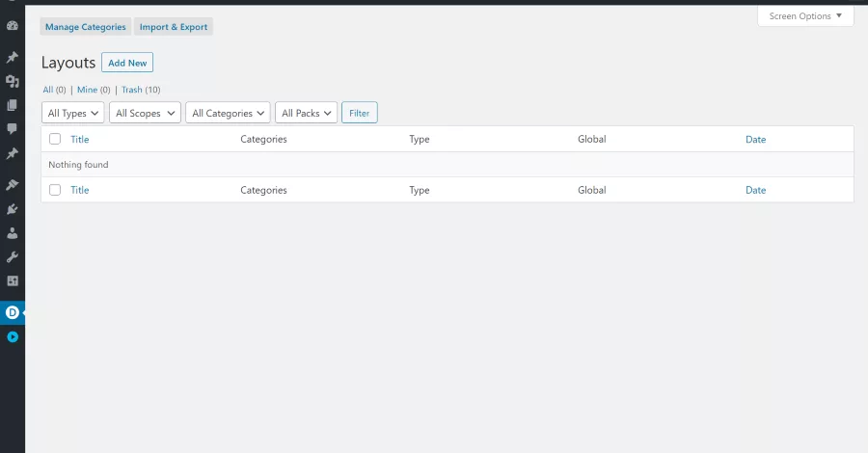Show the All (0) layouts view

[x=54, y=90]
